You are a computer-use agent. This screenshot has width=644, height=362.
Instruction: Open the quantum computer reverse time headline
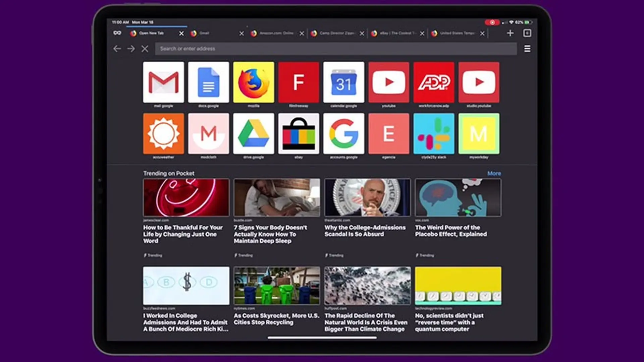point(449,322)
